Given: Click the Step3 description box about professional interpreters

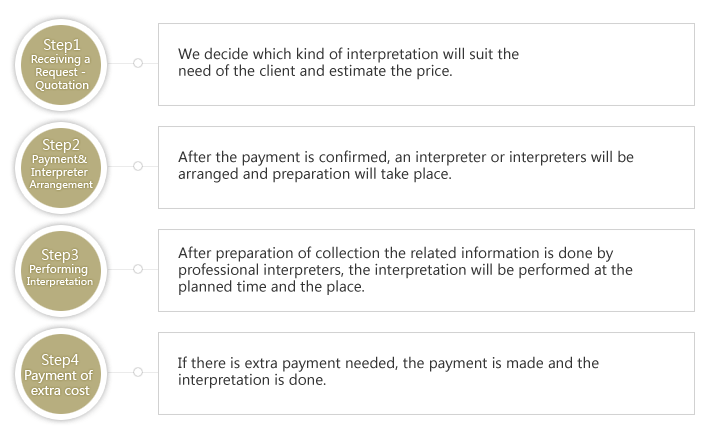Looking at the screenshot, I should click(x=426, y=270).
